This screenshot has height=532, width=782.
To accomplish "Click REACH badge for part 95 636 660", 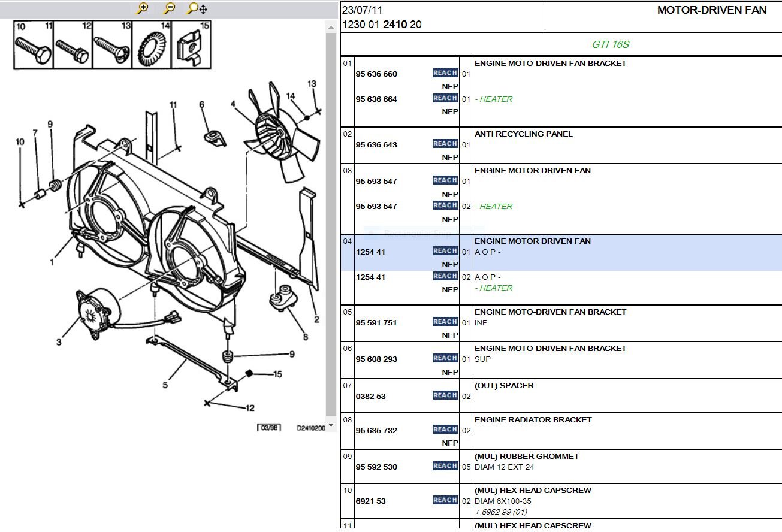I will (x=445, y=73).
